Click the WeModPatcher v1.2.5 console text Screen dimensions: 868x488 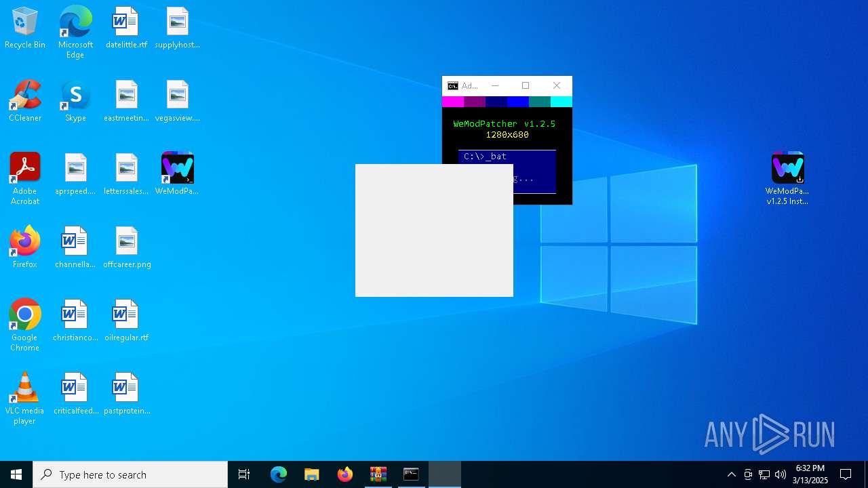coord(505,124)
